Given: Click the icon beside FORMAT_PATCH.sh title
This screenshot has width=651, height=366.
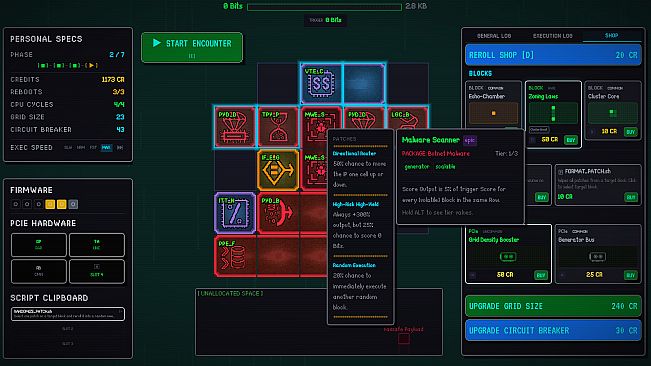Looking at the screenshot, I should pos(560,172).
